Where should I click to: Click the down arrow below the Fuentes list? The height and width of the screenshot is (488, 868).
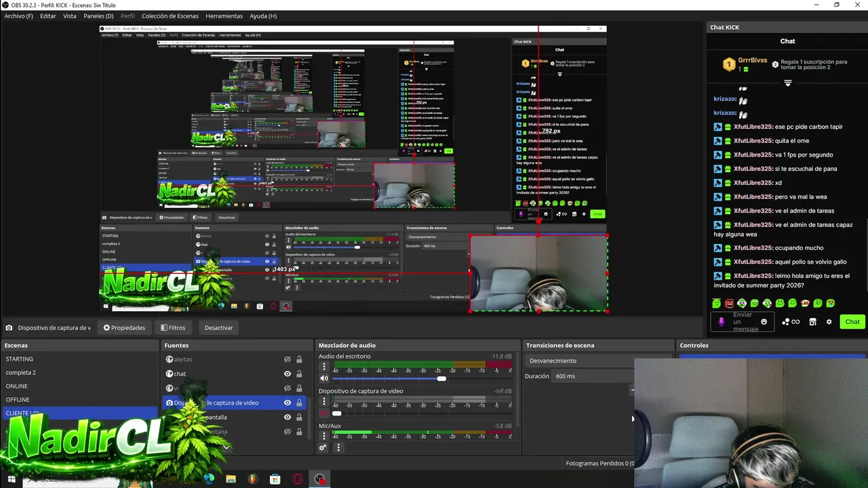(x=226, y=447)
